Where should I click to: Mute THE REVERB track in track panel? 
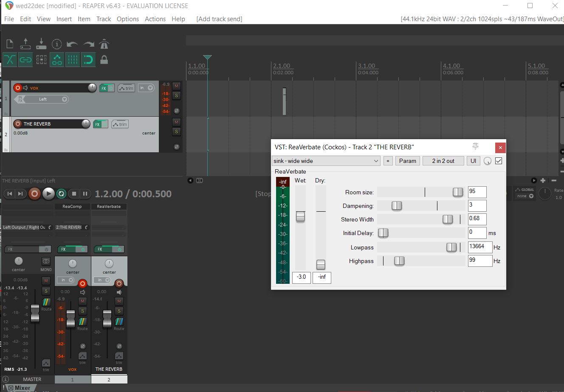177,122
